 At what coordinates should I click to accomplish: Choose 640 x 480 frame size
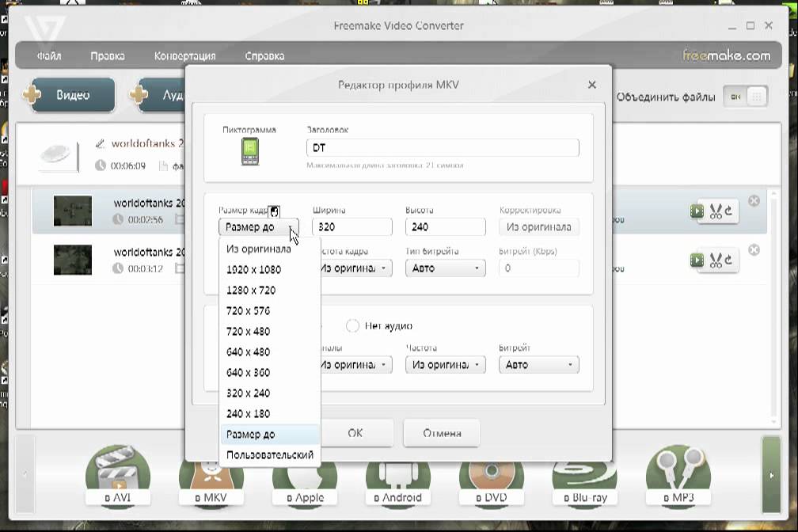coord(270,352)
